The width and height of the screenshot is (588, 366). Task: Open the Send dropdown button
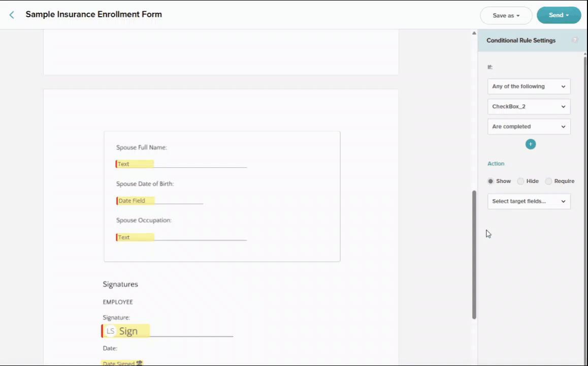click(x=559, y=15)
